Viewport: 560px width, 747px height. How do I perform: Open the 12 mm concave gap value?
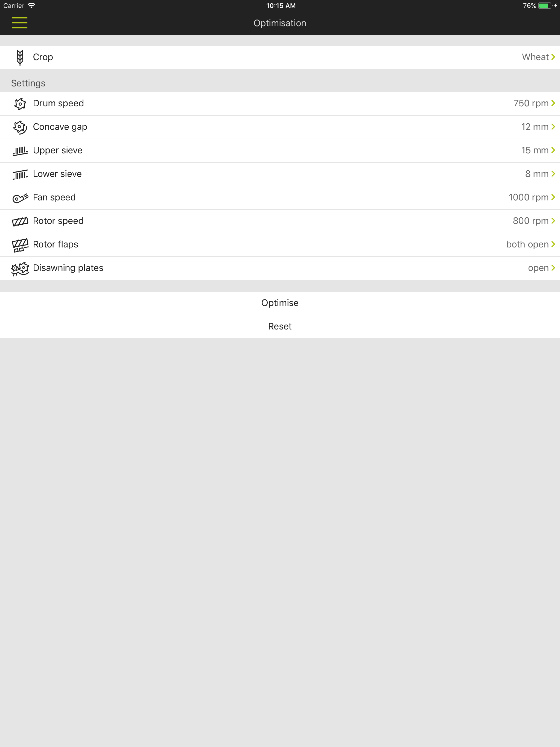coord(534,127)
